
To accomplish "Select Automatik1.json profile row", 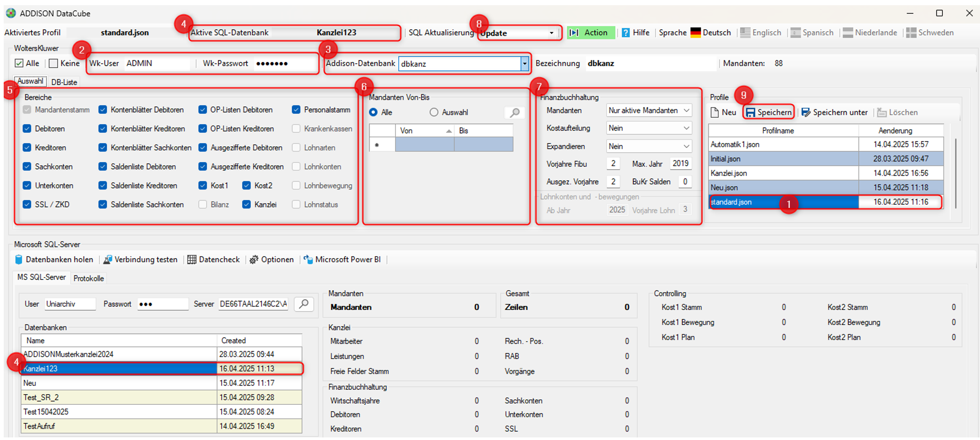I will (826, 144).
